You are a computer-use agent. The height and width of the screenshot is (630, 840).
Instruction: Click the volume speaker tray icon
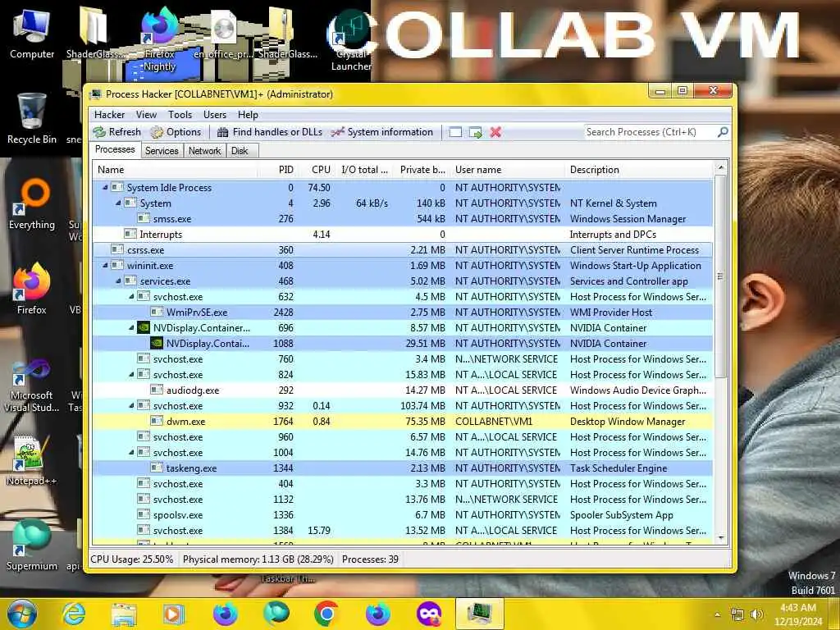(756, 614)
